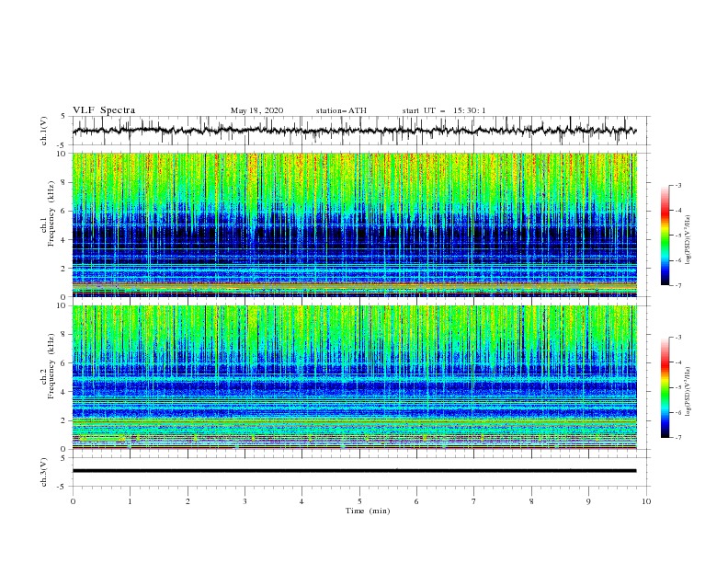Click the ch.1 spectrogram panel
Screen dimensions: 728x563
[355, 224]
